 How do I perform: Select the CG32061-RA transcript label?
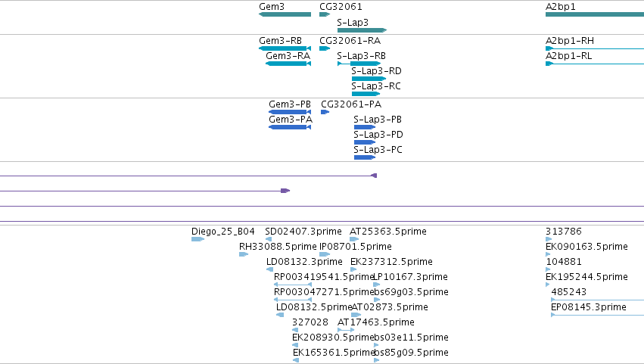350,41
